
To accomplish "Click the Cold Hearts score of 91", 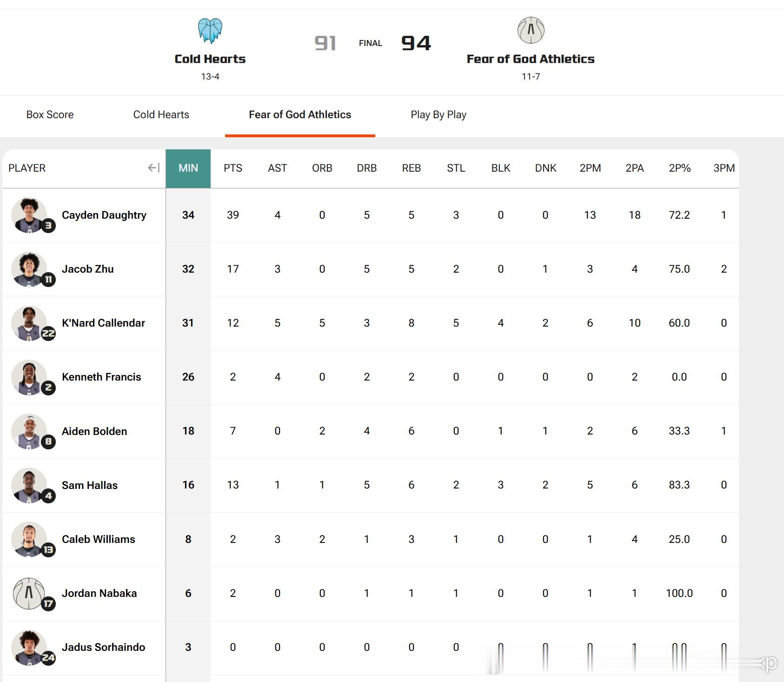I will coord(326,43).
